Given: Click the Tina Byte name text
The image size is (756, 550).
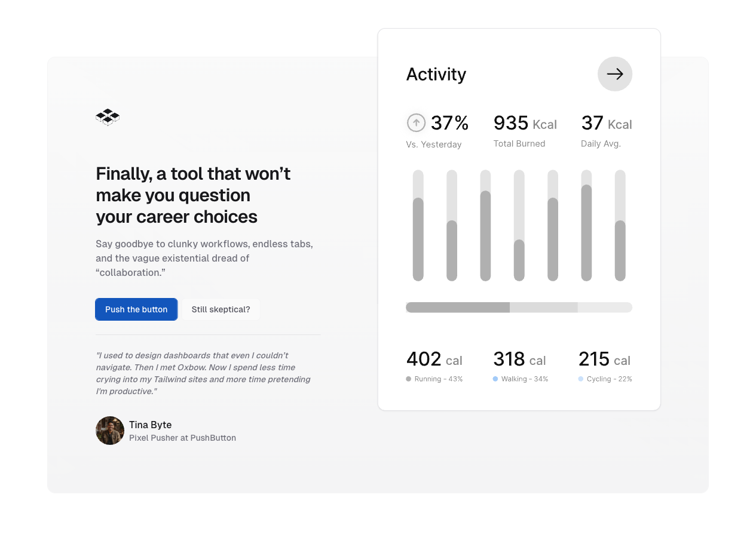Looking at the screenshot, I should 150,425.
